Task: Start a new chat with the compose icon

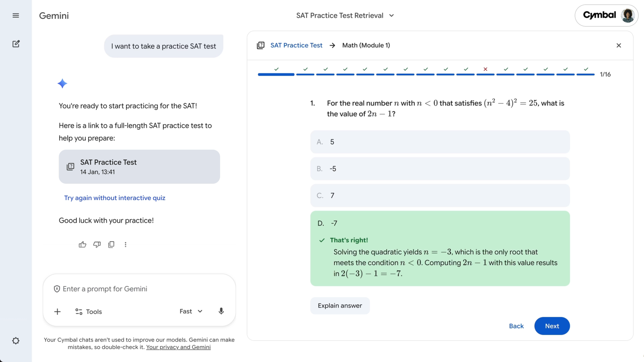Action: [x=16, y=44]
